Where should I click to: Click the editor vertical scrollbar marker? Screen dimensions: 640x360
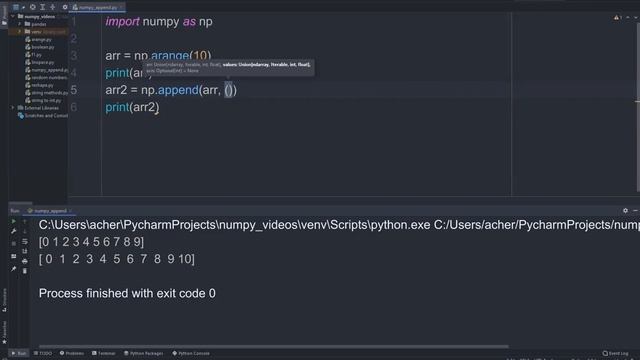tap(638, 102)
